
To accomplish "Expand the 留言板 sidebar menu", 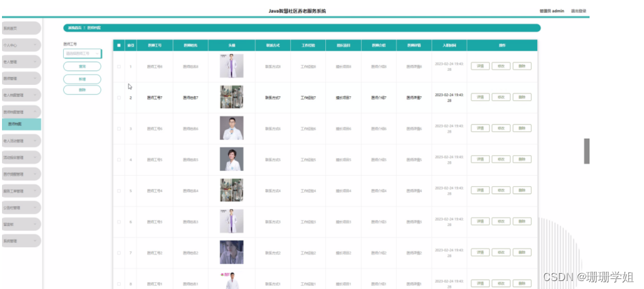I will 21,224.
